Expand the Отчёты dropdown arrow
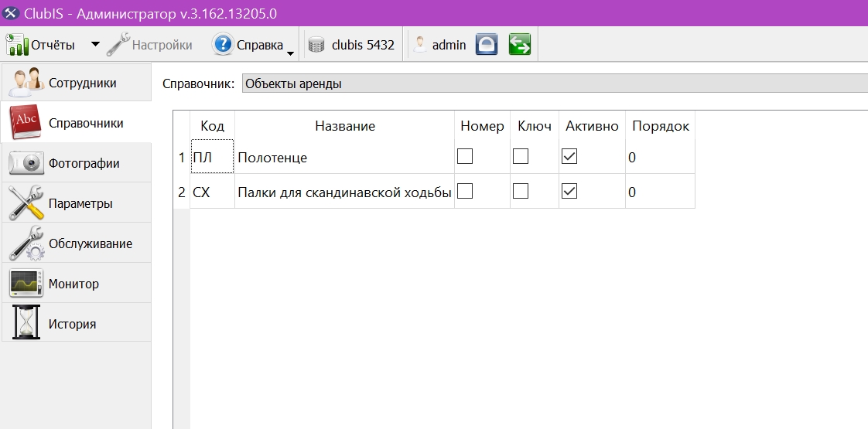The image size is (868, 429). pyautogui.click(x=95, y=44)
